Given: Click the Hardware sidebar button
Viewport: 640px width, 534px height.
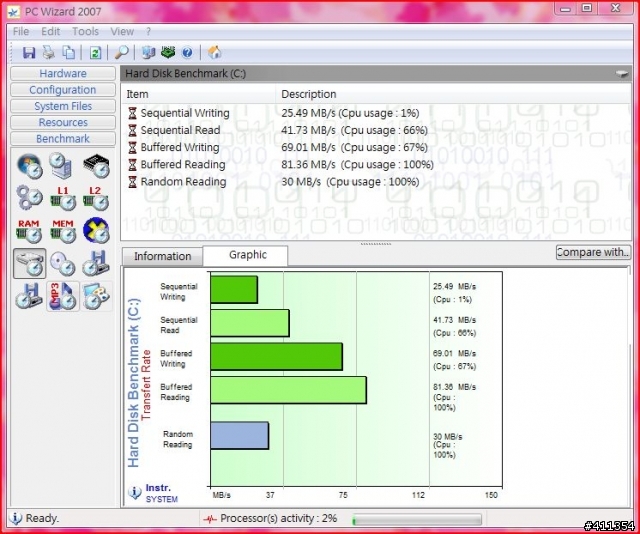Looking at the screenshot, I should [x=63, y=73].
